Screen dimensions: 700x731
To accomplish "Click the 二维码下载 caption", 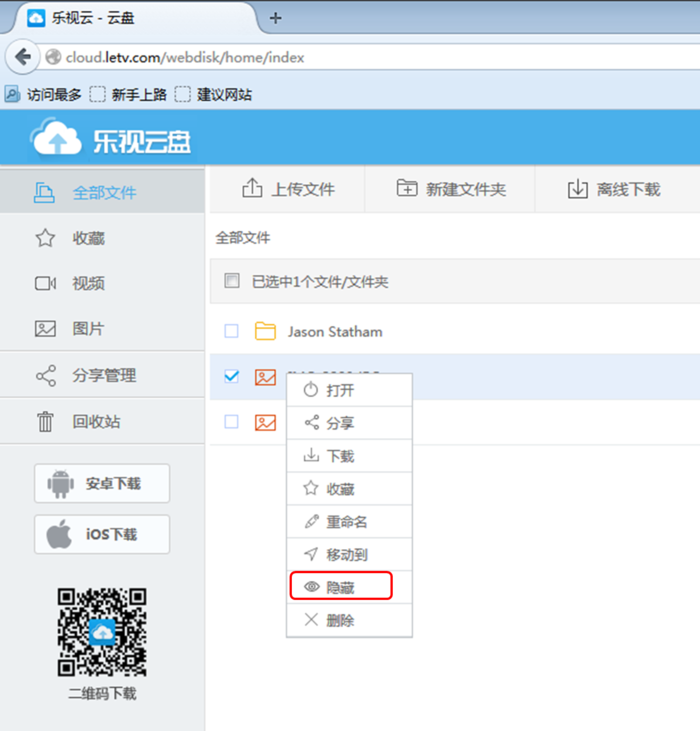I will (x=102, y=693).
